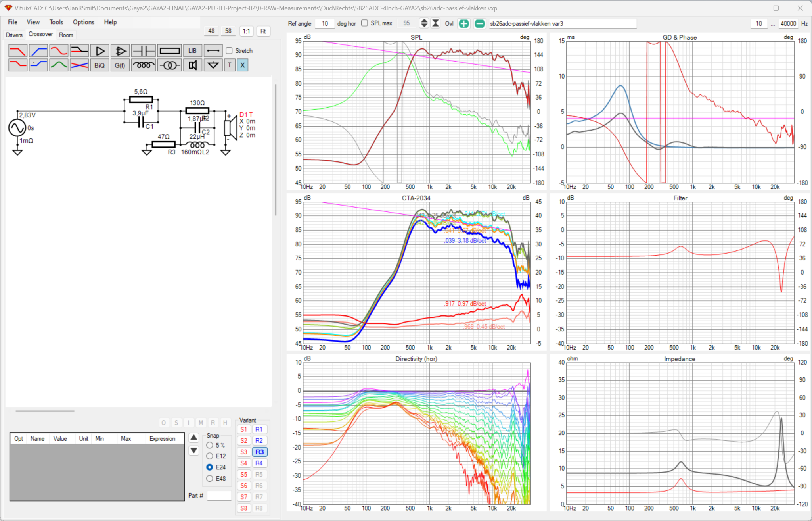Insert the red-blue crossed lines block
The height and width of the screenshot is (521, 812).
(79, 65)
